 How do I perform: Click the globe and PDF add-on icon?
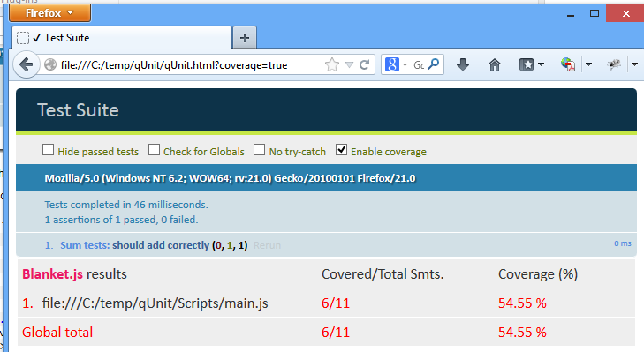(568, 64)
